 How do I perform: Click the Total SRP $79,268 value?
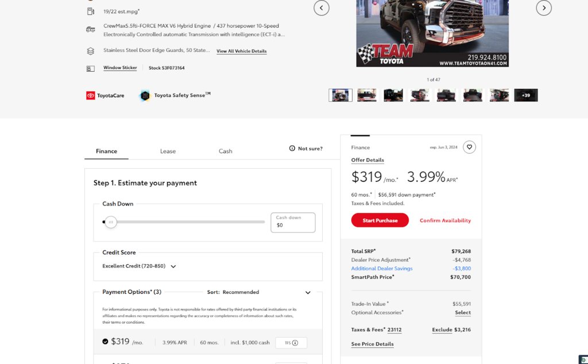point(461,251)
